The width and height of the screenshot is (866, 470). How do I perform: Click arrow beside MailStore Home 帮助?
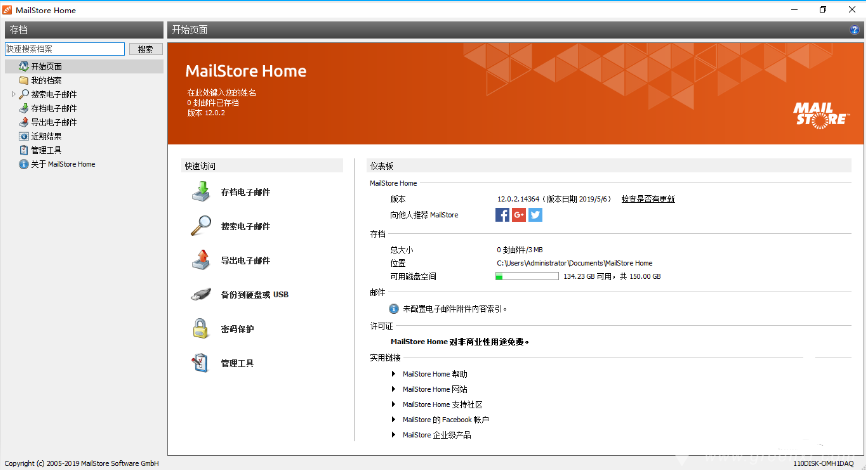click(393, 374)
